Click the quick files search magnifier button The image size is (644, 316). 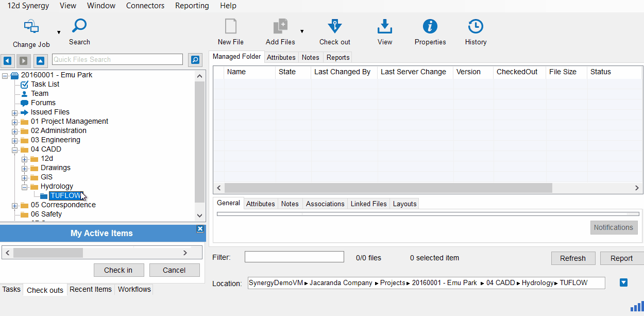[195, 60]
